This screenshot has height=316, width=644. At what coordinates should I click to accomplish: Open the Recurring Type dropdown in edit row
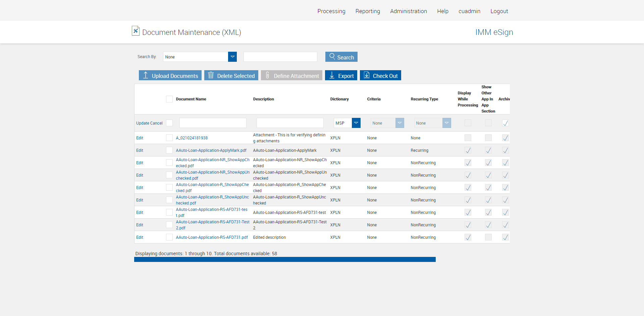tap(446, 123)
